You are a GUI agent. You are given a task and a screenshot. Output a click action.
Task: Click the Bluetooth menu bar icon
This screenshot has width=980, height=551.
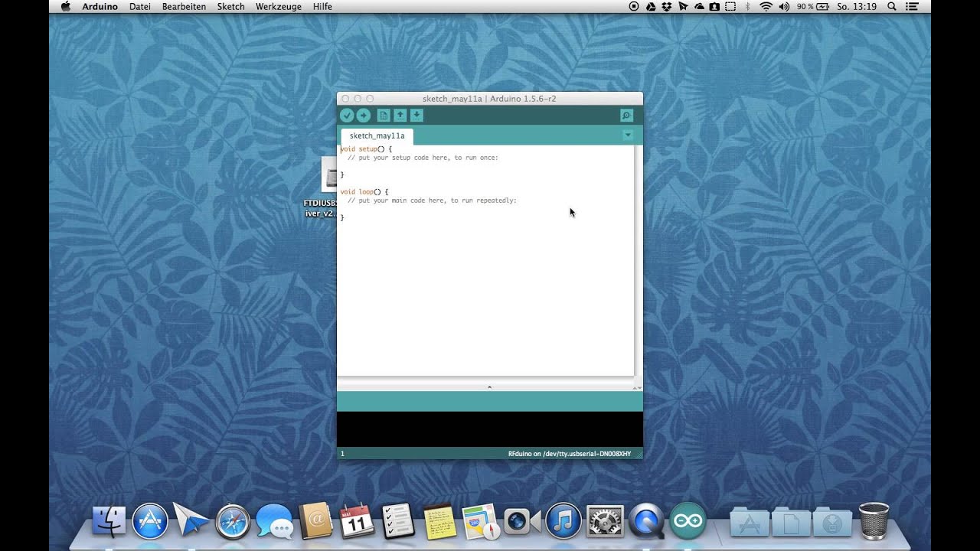(747, 6)
